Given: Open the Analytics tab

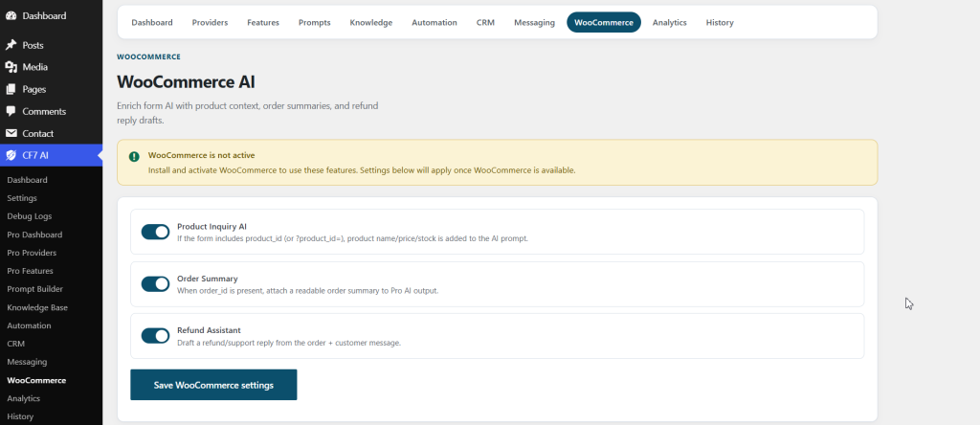Looking at the screenshot, I should [x=669, y=23].
